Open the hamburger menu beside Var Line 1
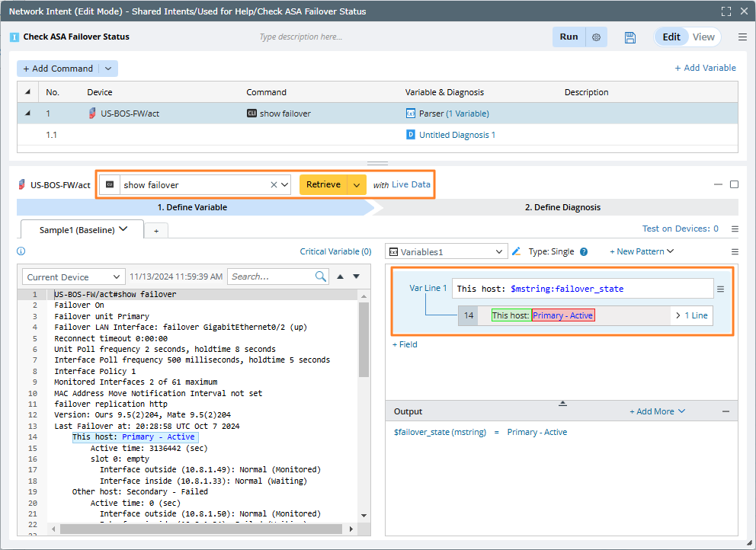This screenshot has width=756, height=550. click(x=720, y=289)
